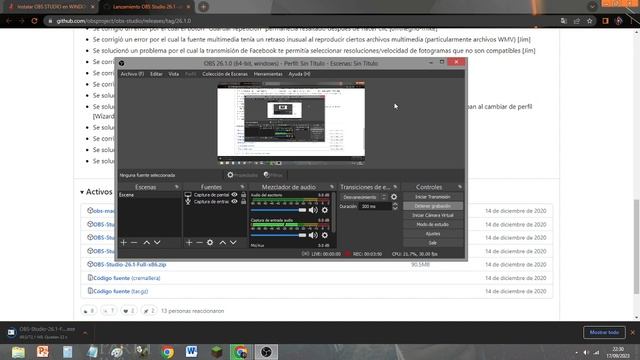Show hidden system tray icons

point(577,352)
